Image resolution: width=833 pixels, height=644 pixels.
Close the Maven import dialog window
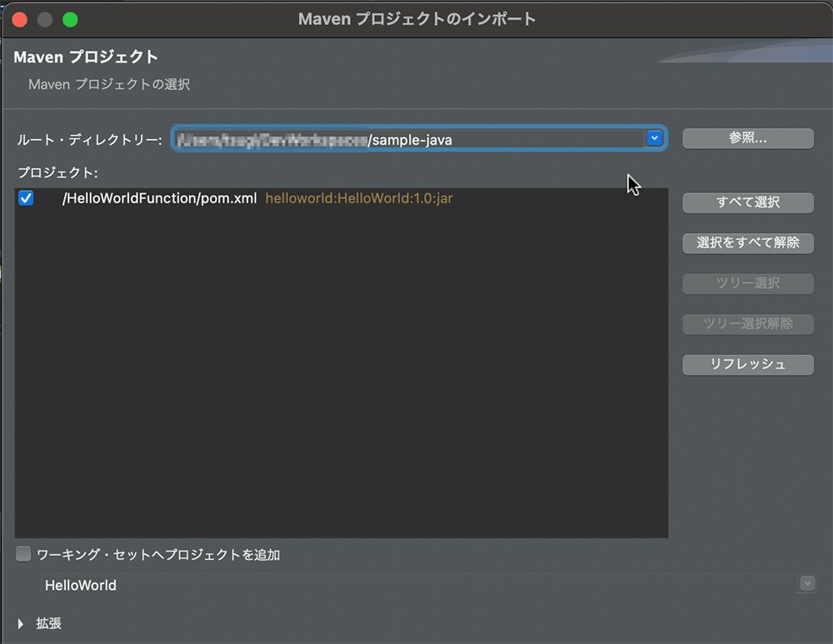point(20,19)
